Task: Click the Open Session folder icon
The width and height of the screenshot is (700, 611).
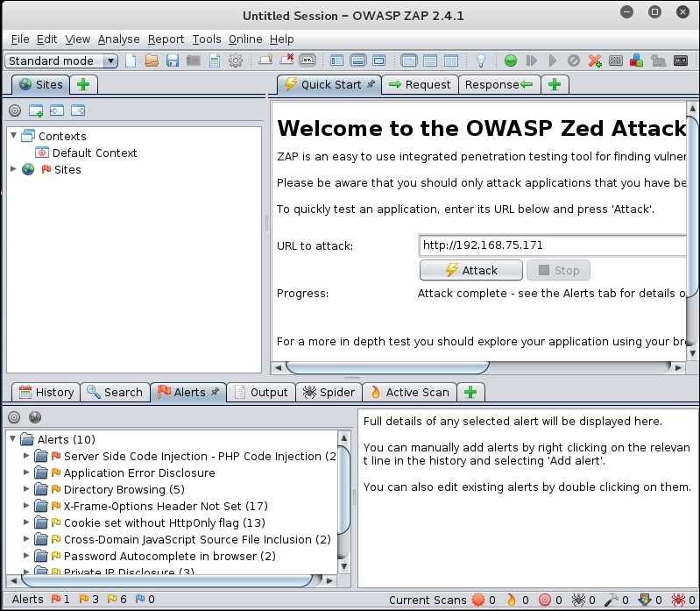Action: [152, 60]
